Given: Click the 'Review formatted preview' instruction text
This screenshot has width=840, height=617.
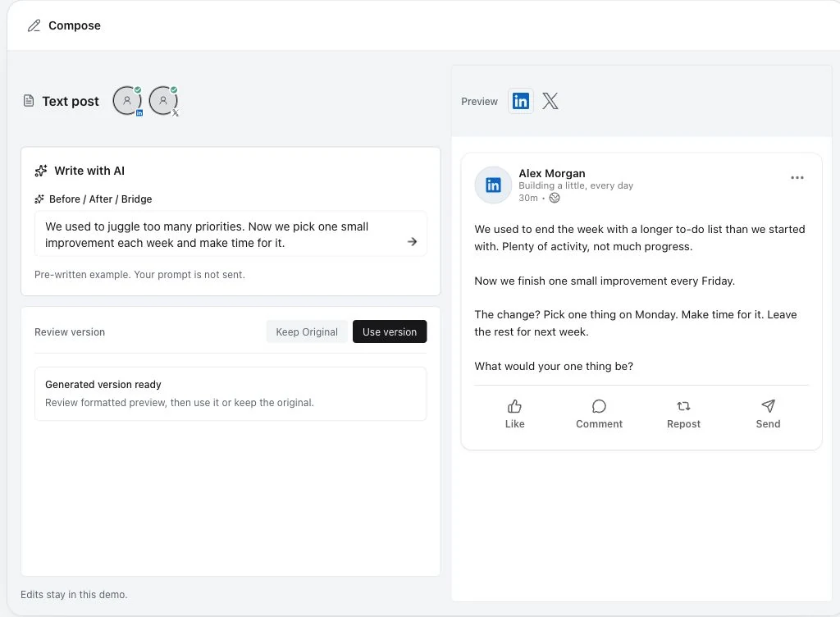Looking at the screenshot, I should coord(180,403).
